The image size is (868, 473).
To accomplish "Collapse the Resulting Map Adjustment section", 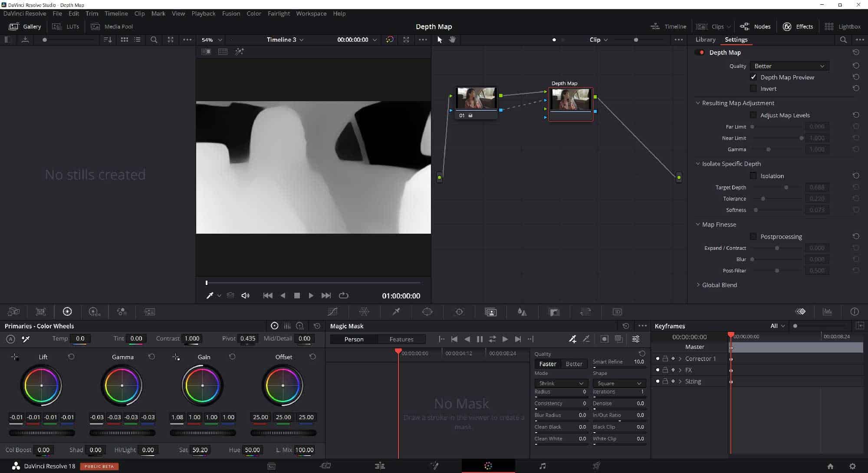I will click(698, 103).
